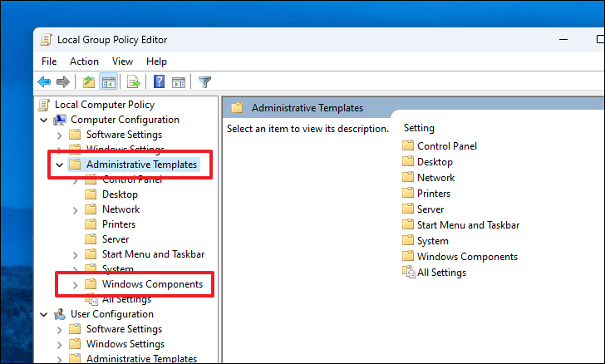Expand Windows Settings under User Configuration
The width and height of the screenshot is (605, 364).
[60, 344]
